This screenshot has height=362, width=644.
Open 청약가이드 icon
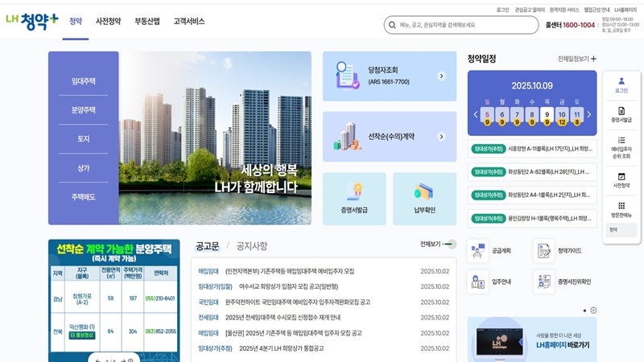[544, 250]
